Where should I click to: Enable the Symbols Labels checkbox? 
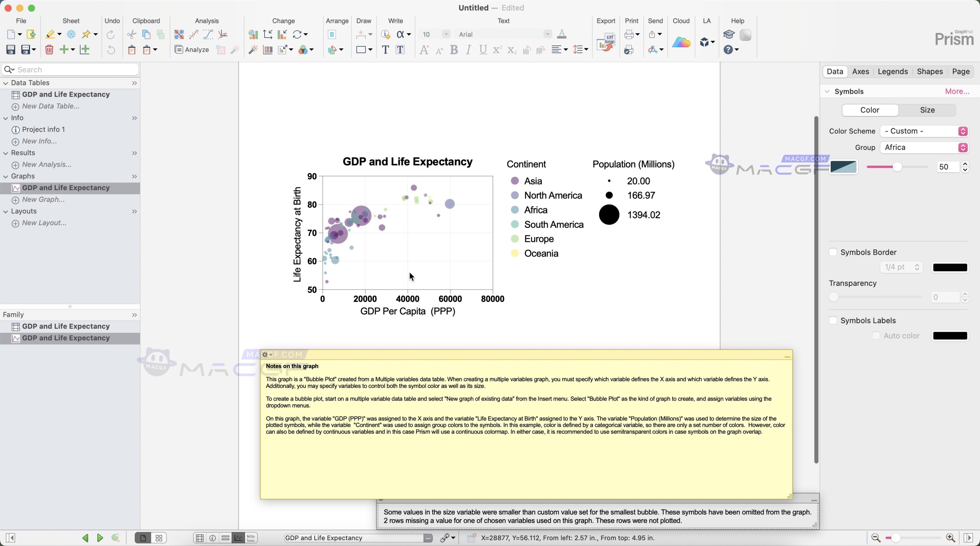[x=833, y=320]
